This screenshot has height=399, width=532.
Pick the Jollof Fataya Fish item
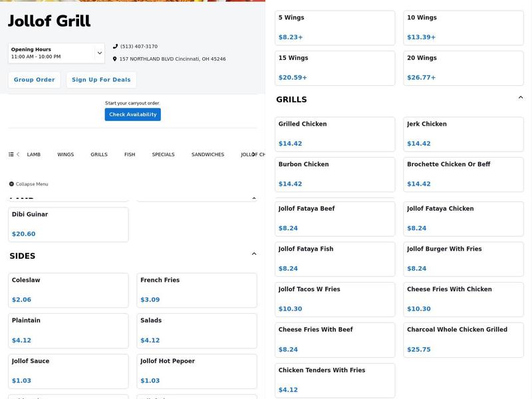(x=335, y=259)
